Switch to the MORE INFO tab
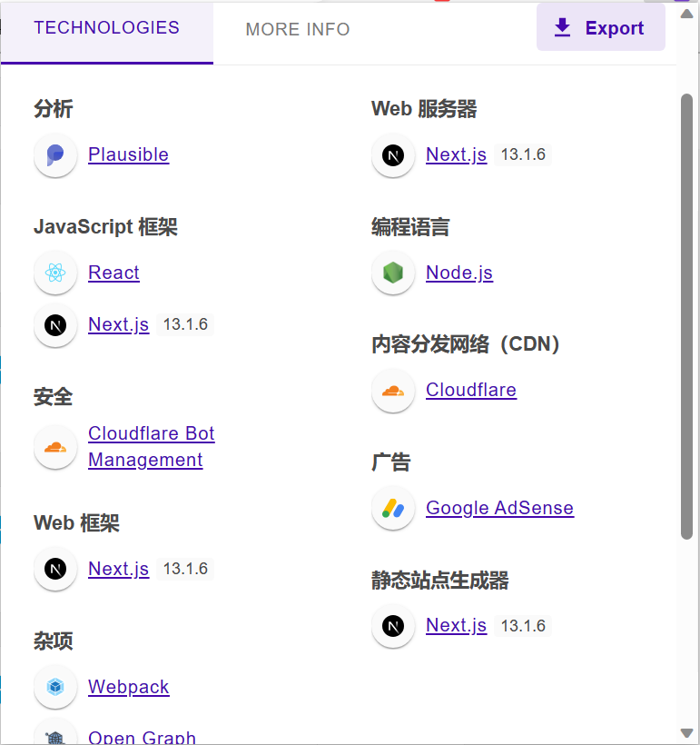This screenshot has height=745, width=700. click(x=298, y=30)
